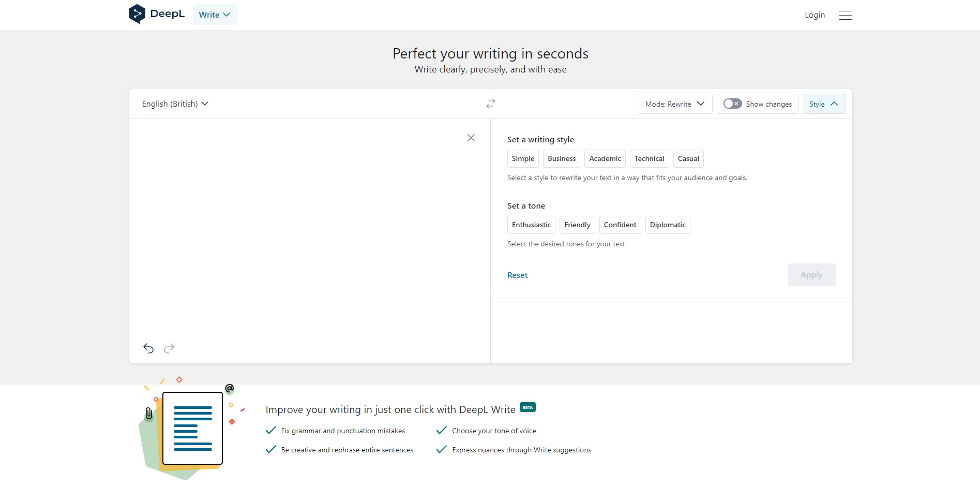Click 'Express nuances through Write suggestions' text

(x=521, y=450)
